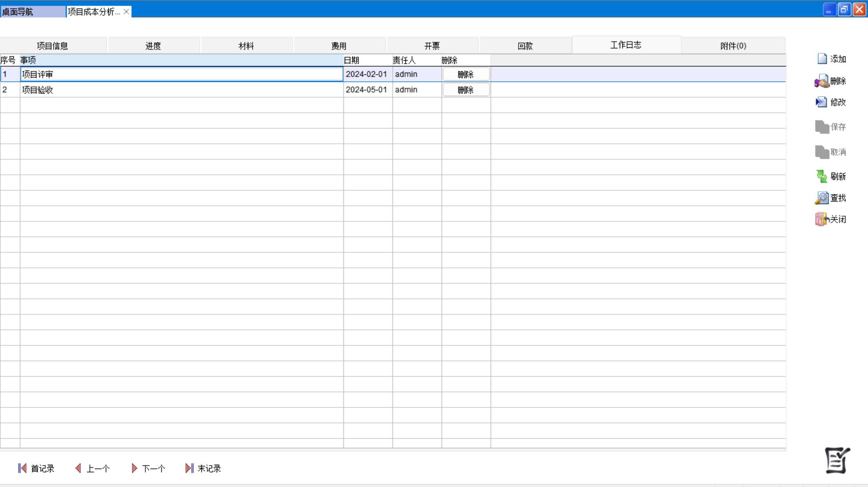The height and width of the screenshot is (487, 868).
Task: Open the 附件(0) tab
Action: click(x=733, y=46)
